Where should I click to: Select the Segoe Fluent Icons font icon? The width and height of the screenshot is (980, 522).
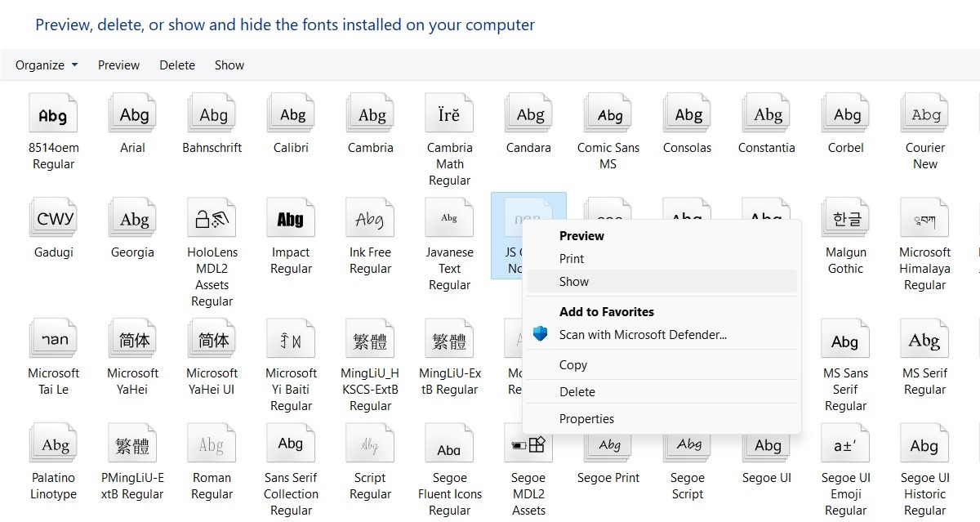(x=448, y=444)
